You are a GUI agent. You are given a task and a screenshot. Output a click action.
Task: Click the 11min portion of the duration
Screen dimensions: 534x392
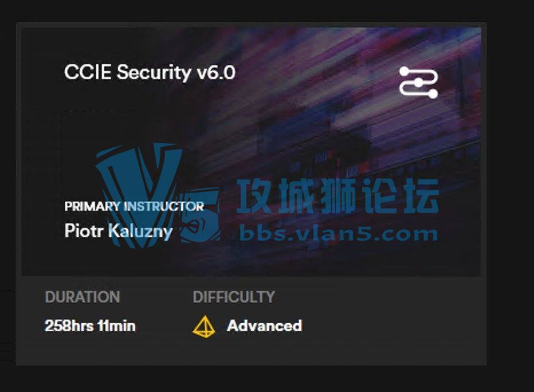click(x=116, y=326)
